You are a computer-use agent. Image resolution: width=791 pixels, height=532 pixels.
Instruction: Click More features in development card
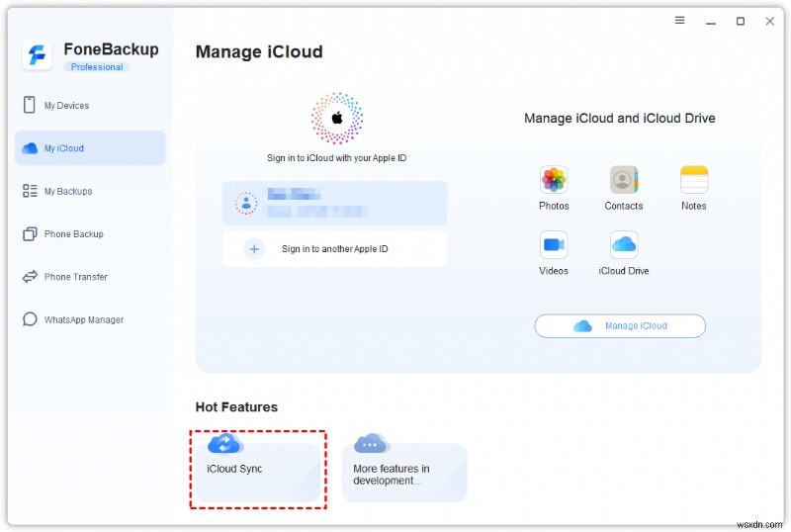404,472
